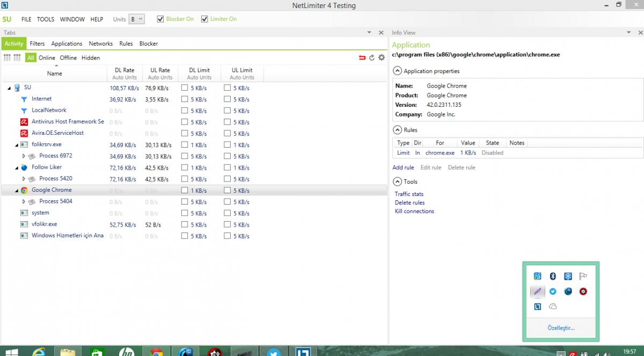Show only Online items filter

tap(47, 57)
